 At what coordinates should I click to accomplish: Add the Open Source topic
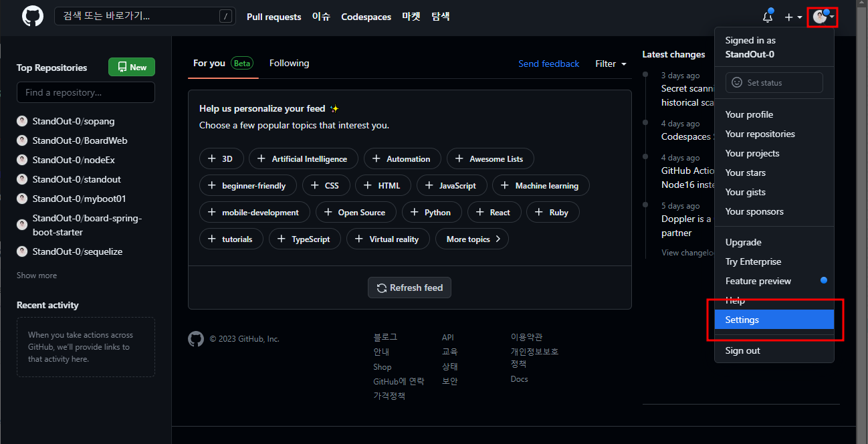(356, 212)
